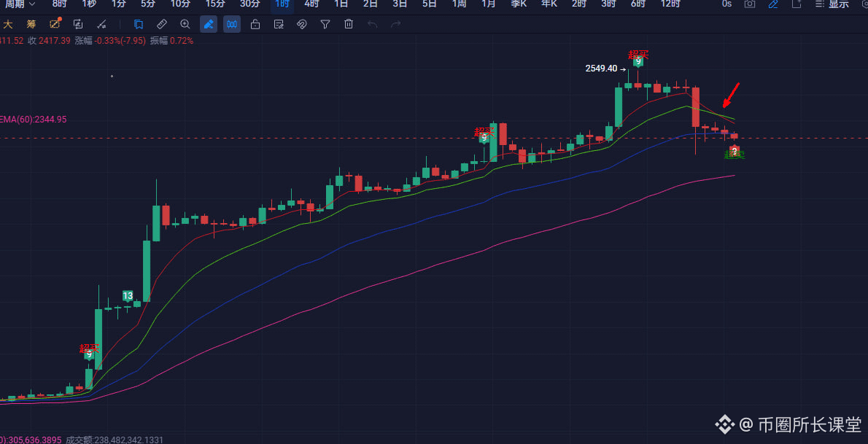Screen dimensions: 868x444
Task: Select the 3时 timeframe
Action: [608, 4]
